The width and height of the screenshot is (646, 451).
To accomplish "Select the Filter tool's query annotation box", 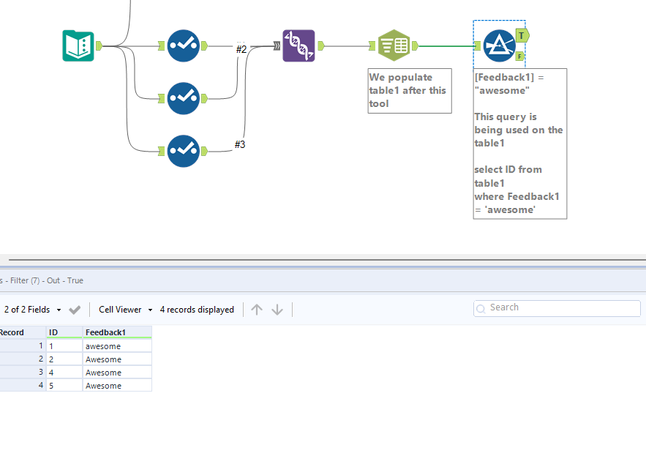I will tap(520, 144).
